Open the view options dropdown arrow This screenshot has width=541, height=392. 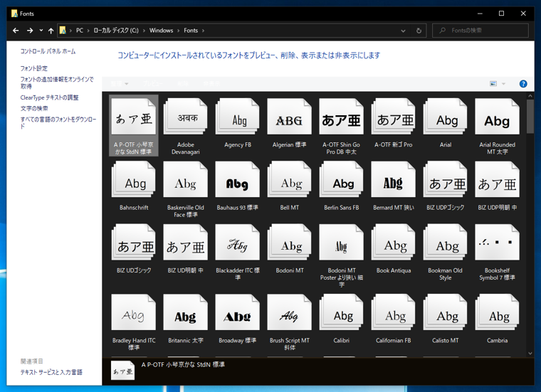point(503,84)
